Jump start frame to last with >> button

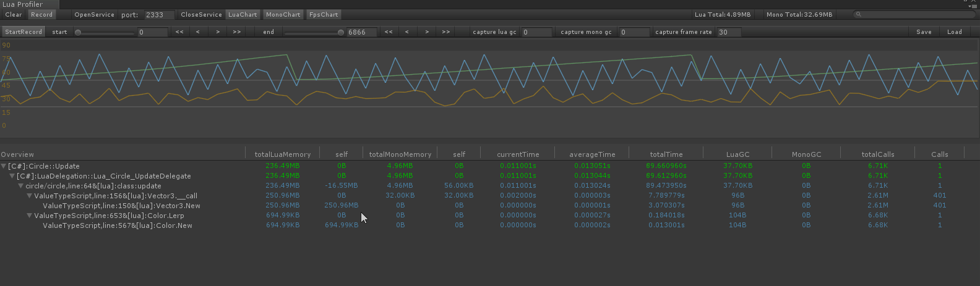[237, 32]
